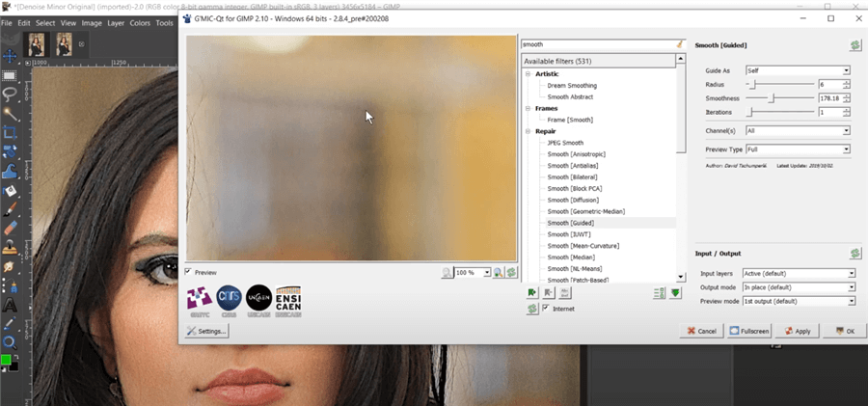Open the Image menu in GIMP
Screen dimensions: 868x406
pyautogui.click(x=92, y=23)
